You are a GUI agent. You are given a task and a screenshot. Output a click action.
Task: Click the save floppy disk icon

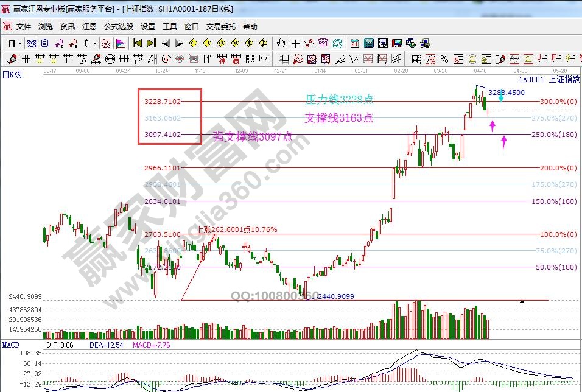(397, 43)
